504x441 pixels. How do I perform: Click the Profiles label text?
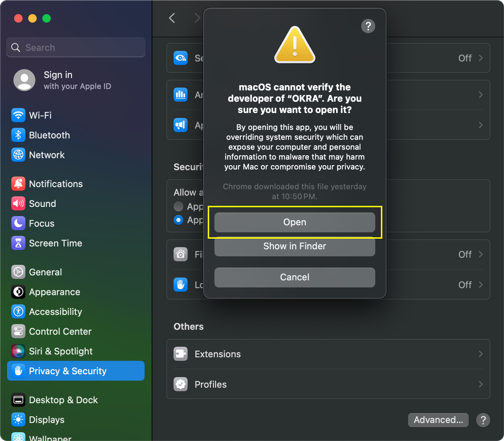[x=211, y=385]
